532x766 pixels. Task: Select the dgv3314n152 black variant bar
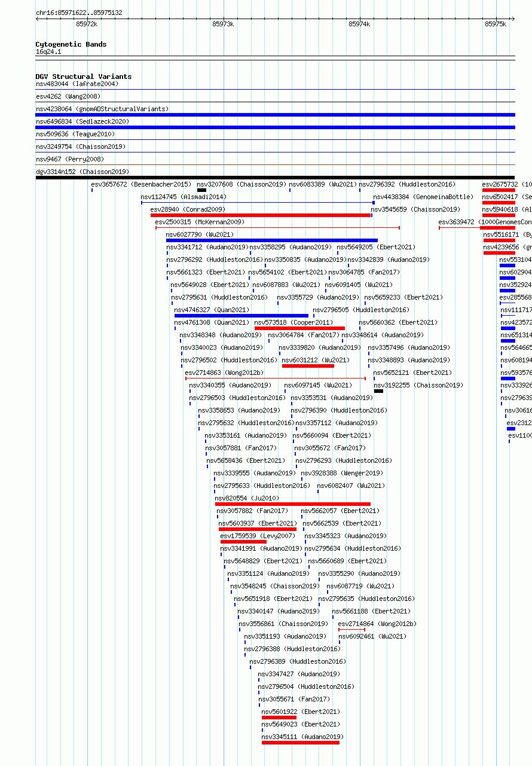(275, 178)
